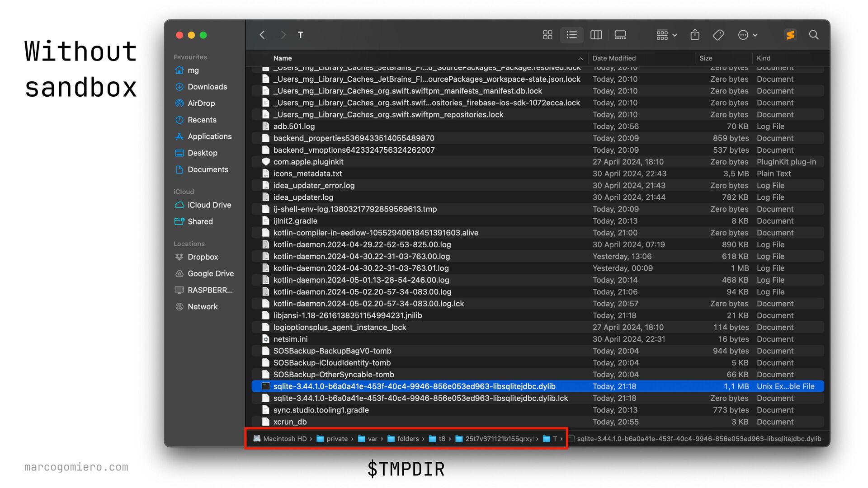This screenshot has height=488, width=868.
Task: Select adb.501.log file
Action: tap(538, 127)
